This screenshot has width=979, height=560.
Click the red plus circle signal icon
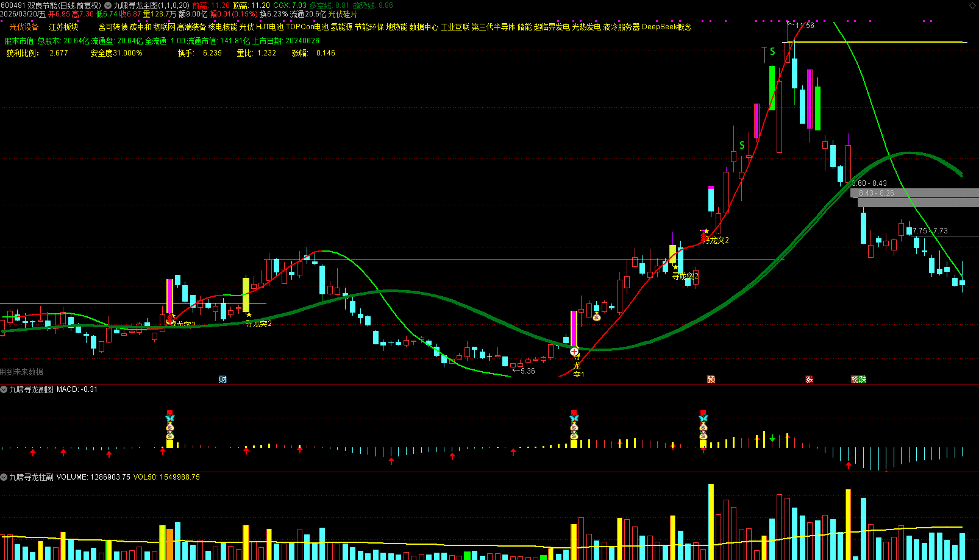(574, 352)
